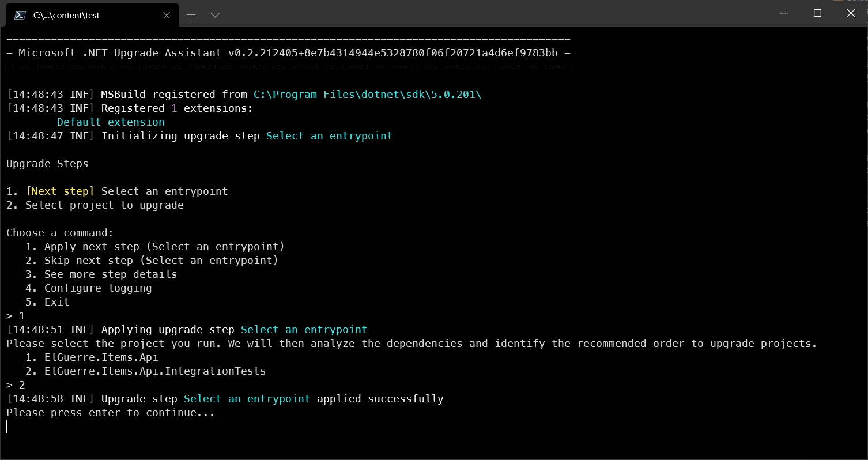
Task: Click the 'ElGuerre.Items.Api.IntegrationTests' project entry
Action: click(155, 371)
